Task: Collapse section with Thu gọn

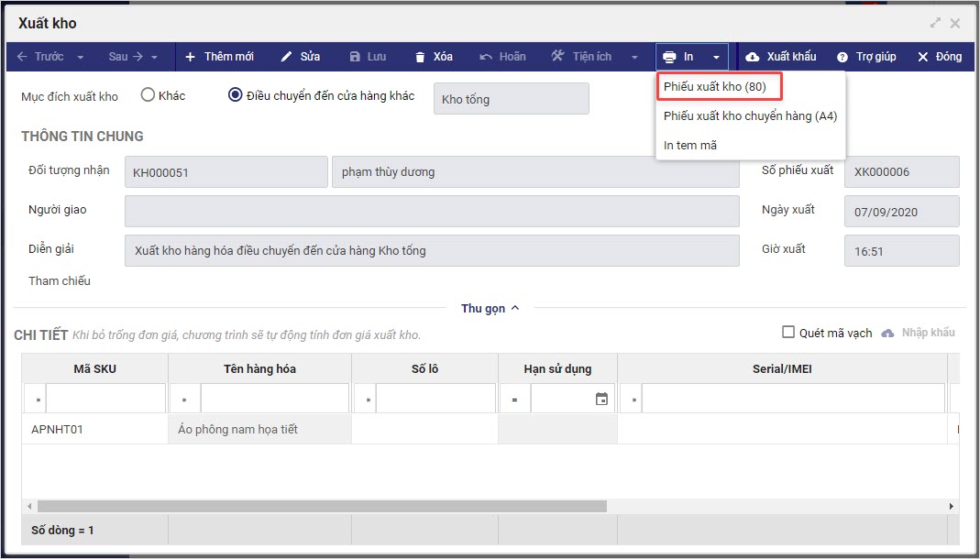Action: (490, 308)
